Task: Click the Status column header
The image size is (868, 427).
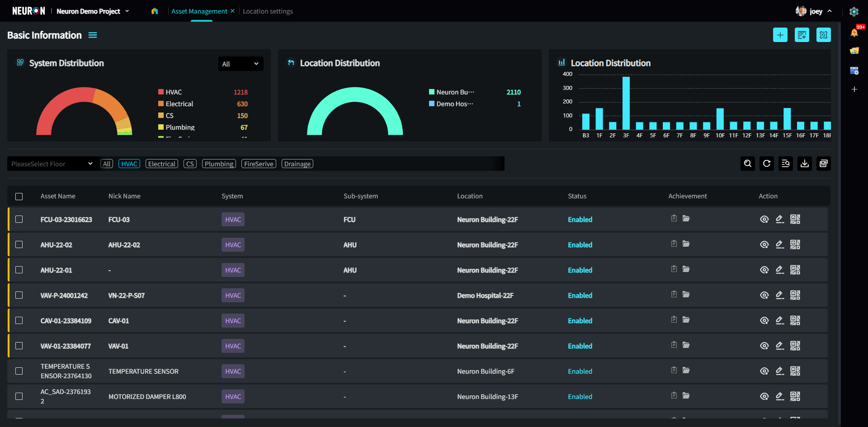Action: (x=577, y=196)
